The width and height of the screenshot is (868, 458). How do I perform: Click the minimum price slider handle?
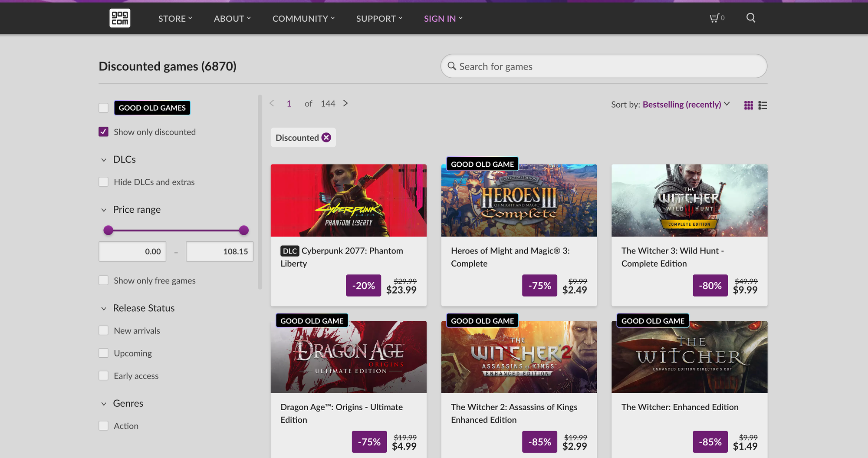pyautogui.click(x=108, y=230)
